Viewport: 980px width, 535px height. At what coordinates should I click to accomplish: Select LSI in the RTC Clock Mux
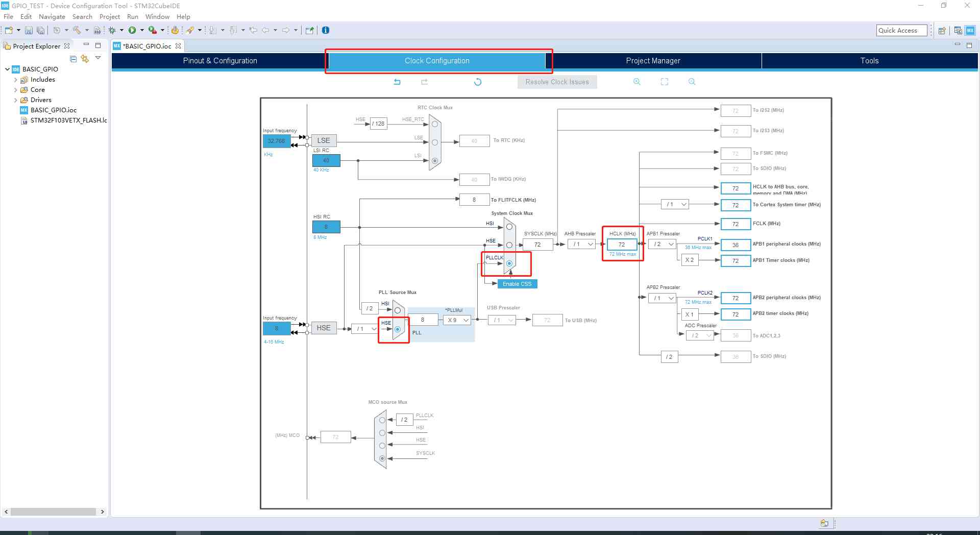(x=435, y=161)
